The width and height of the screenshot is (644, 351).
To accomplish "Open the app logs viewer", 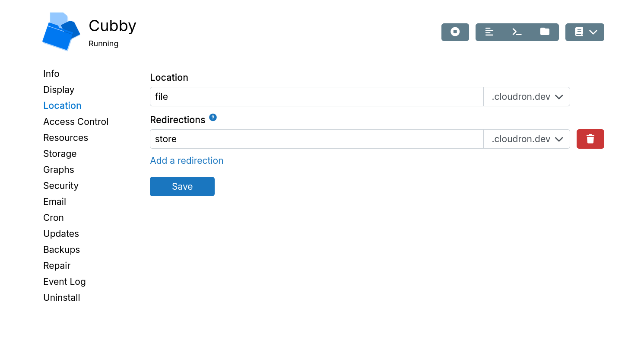I will point(489,32).
